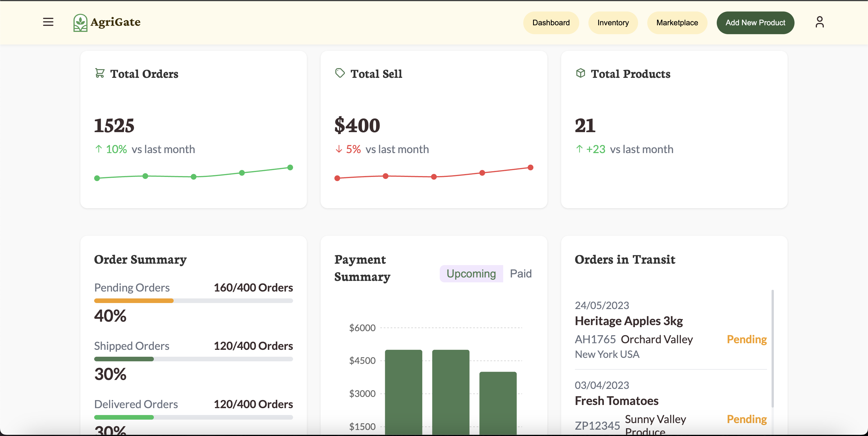Image resolution: width=868 pixels, height=436 pixels.
Task: Click the Total Sell tag icon
Action: pyautogui.click(x=340, y=73)
